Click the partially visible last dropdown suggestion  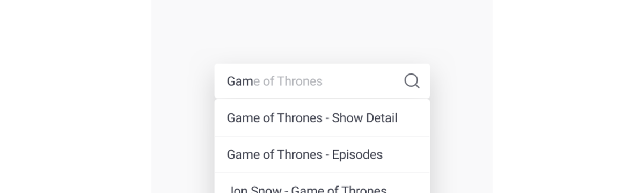(x=322, y=183)
